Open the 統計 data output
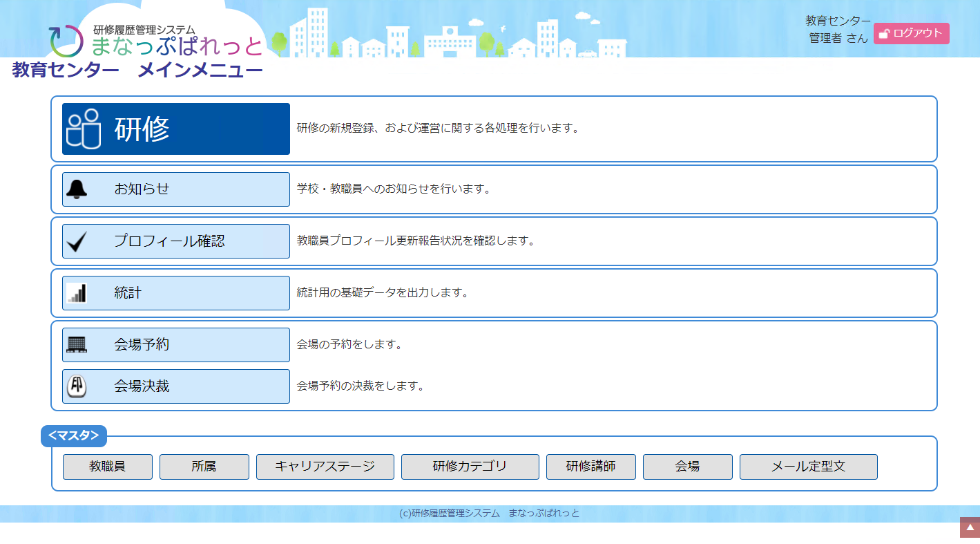Viewport: 980px width, 544px height. [176, 293]
